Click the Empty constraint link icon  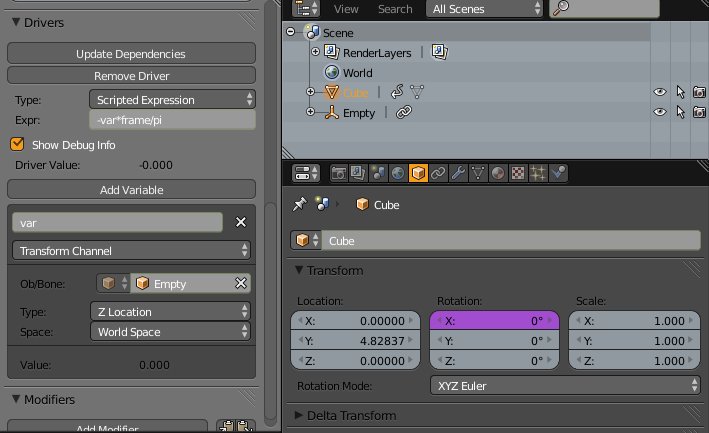[x=403, y=112]
